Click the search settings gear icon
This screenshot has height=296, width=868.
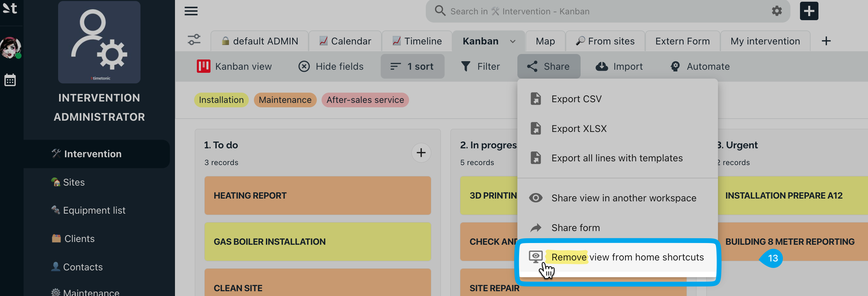coord(777,11)
